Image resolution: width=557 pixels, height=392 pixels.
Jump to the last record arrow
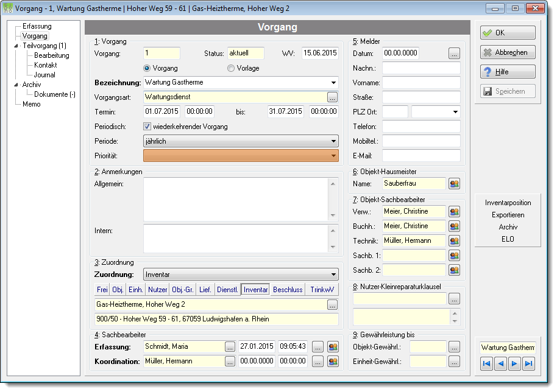point(528,363)
